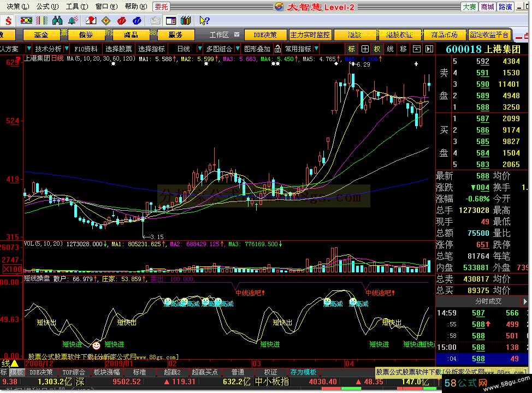Click the 3.15 low price label on chart
Screen dimensions: 532x393
[x=157, y=237]
